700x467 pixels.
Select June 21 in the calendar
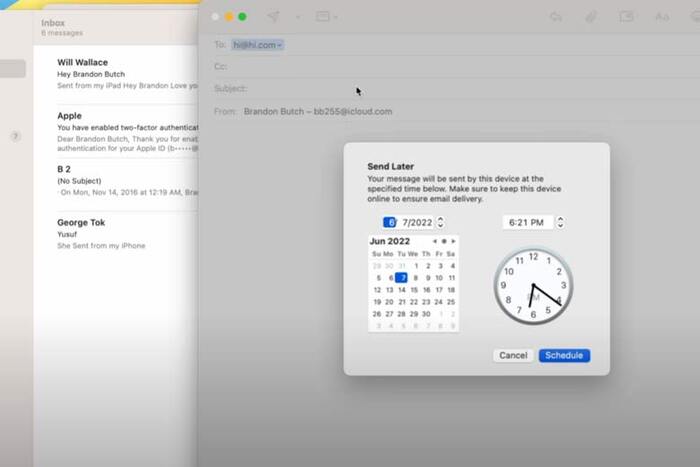coord(402,302)
